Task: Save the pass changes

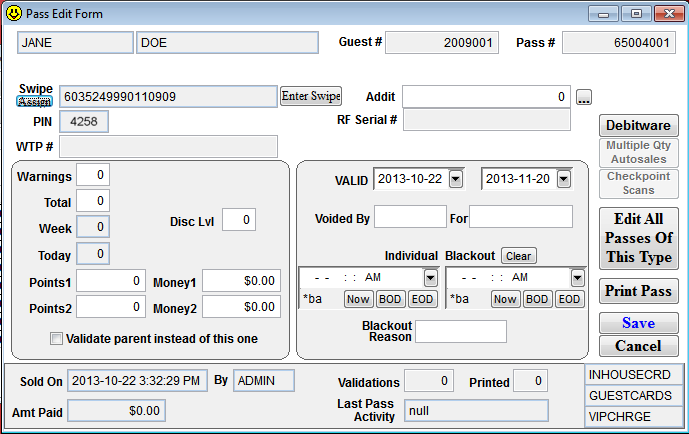Action: [638, 323]
